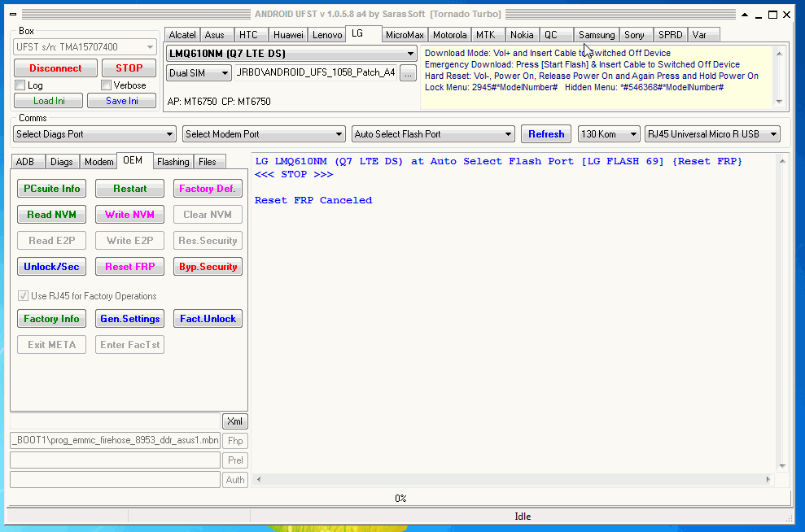Click the firmware path input field
Viewport: 805px width, 532px height.
(315, 73)
